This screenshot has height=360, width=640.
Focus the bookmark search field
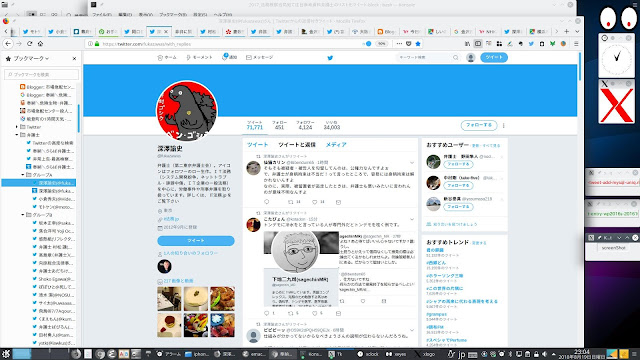tap(41, 74)
